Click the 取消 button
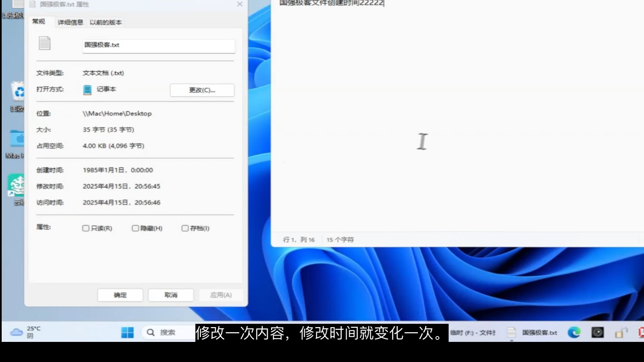 [x=171, y=295]
